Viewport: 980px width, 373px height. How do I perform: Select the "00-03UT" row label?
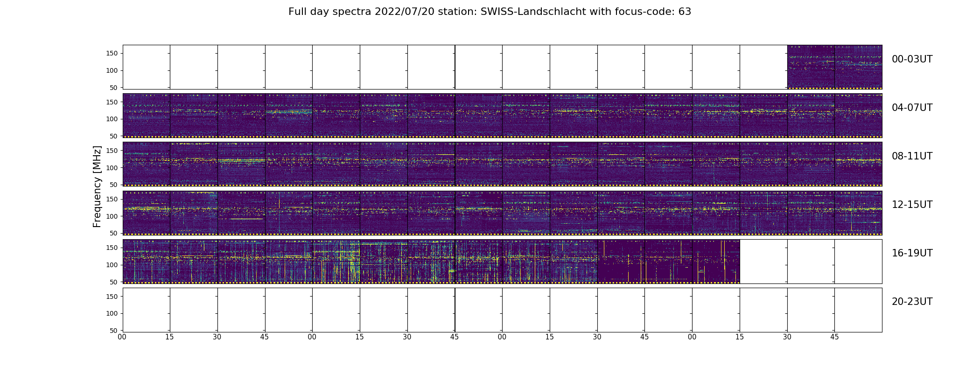coord(912,59)
